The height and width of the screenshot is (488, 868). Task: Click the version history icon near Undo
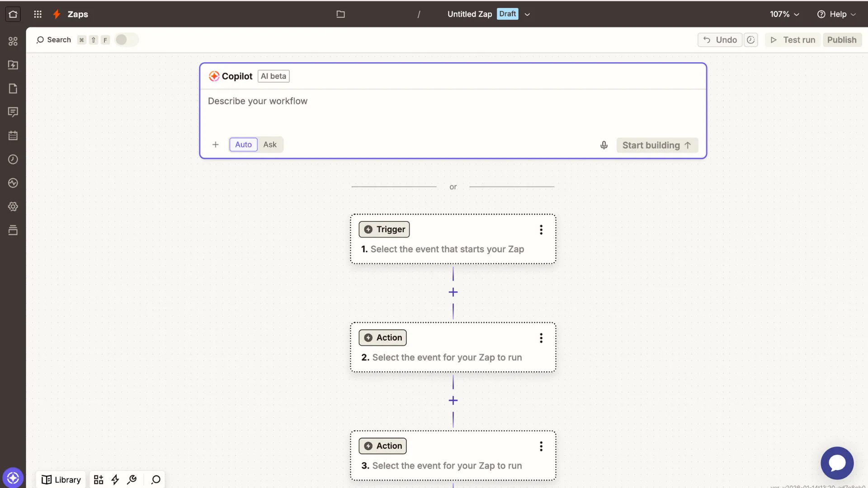click(751, 40)
